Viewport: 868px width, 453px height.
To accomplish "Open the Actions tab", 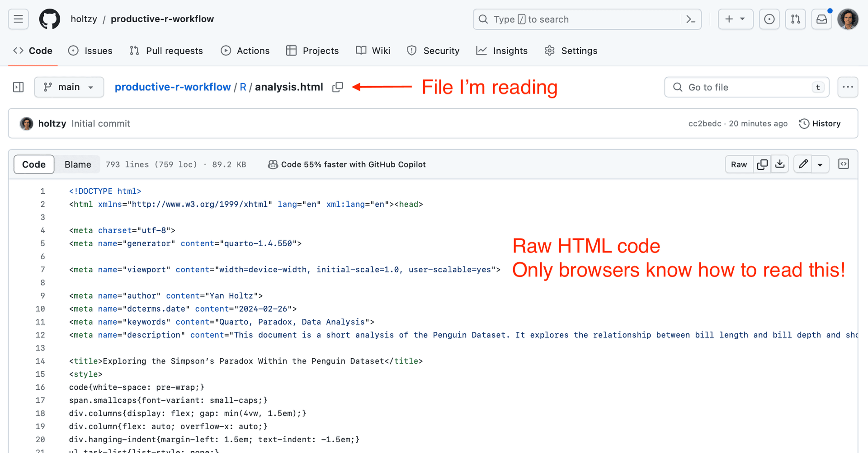I will pyautogui.click(x=245, y=51).
